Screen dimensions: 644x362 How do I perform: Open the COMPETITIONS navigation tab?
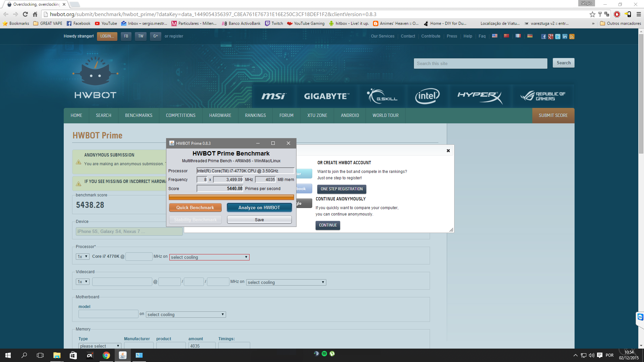pos(180,115)
